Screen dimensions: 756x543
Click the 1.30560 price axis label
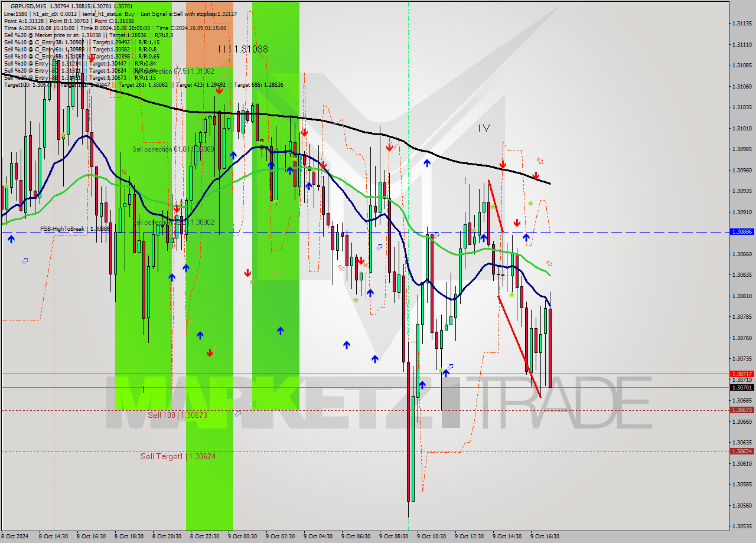pyautogui.click(x=742, y=506)
